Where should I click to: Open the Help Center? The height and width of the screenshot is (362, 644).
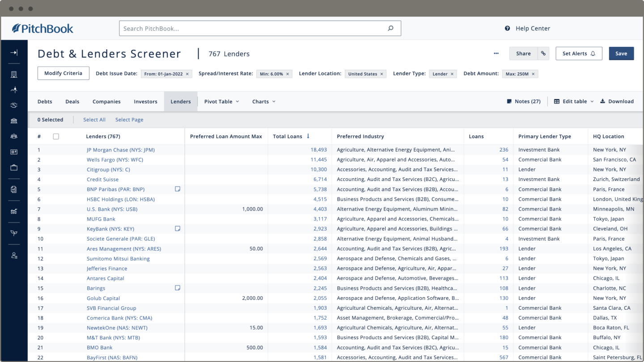[528, 28]
